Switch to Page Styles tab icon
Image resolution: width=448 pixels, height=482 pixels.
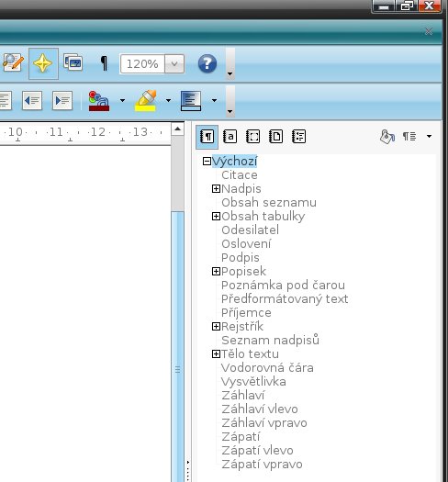[x=275, y=137]
